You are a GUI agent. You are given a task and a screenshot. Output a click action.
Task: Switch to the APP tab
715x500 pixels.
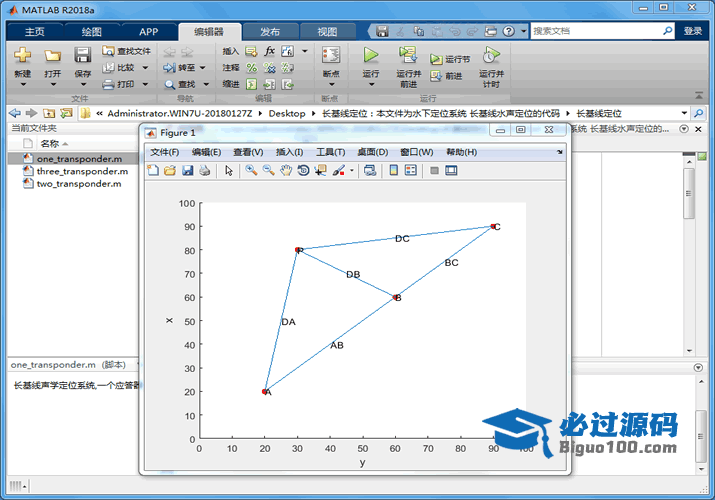(149, 31)
